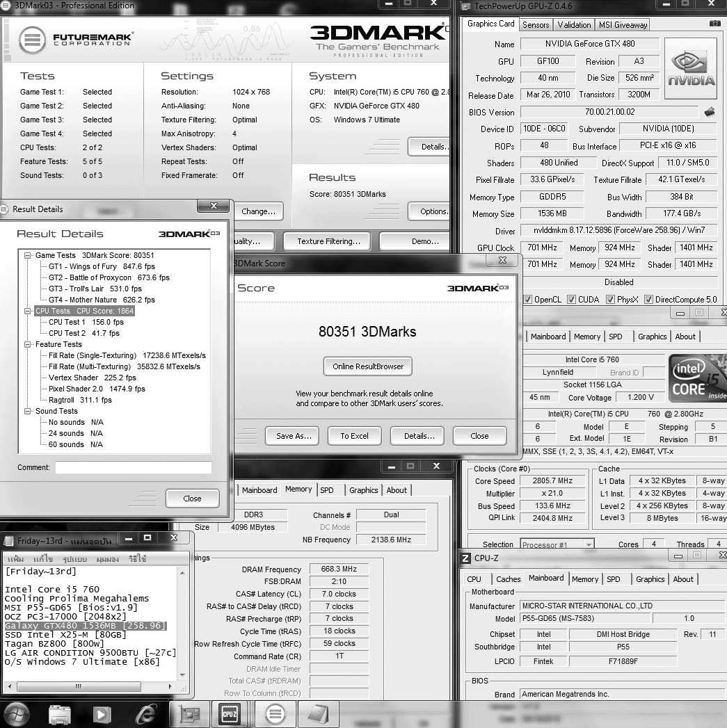Toggle the CUDA checkbox in GPU-Z
This screenshot has height=728, width=727.
[x=571, y=300]
